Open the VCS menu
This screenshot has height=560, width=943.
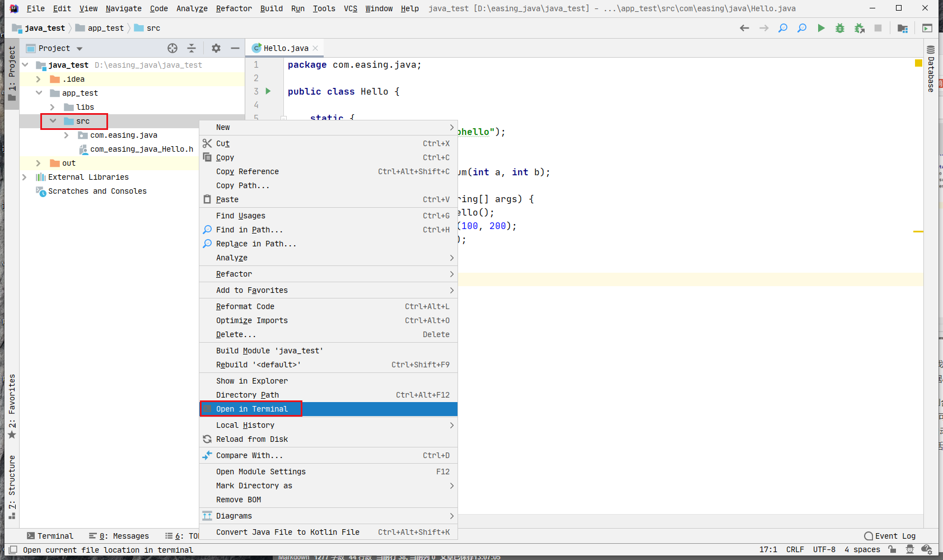coord(350,8)
